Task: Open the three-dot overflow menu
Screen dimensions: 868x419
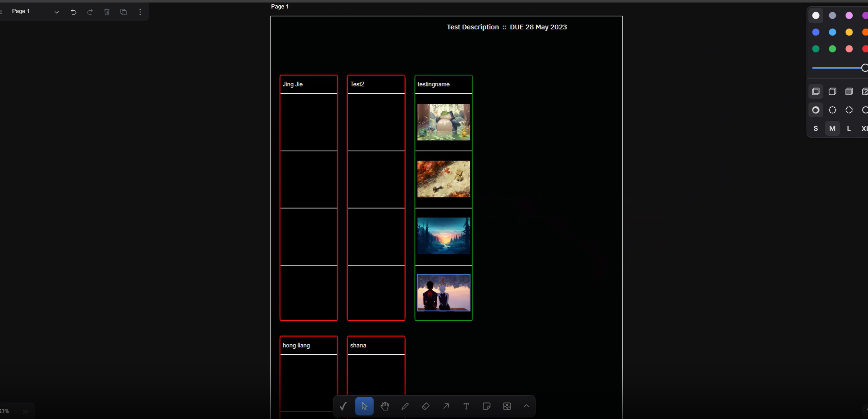Action: [x=140, y=12]
